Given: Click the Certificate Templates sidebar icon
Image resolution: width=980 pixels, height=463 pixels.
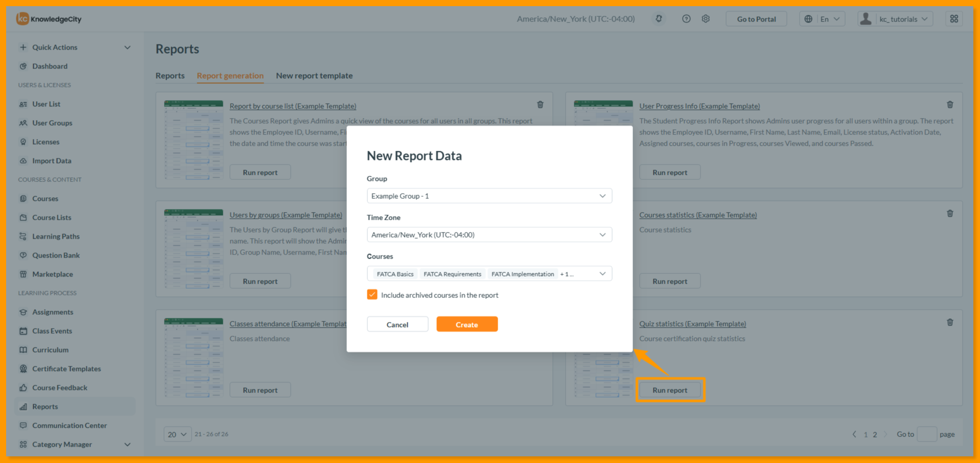Looking at the screenshot, I should [23, 368].
